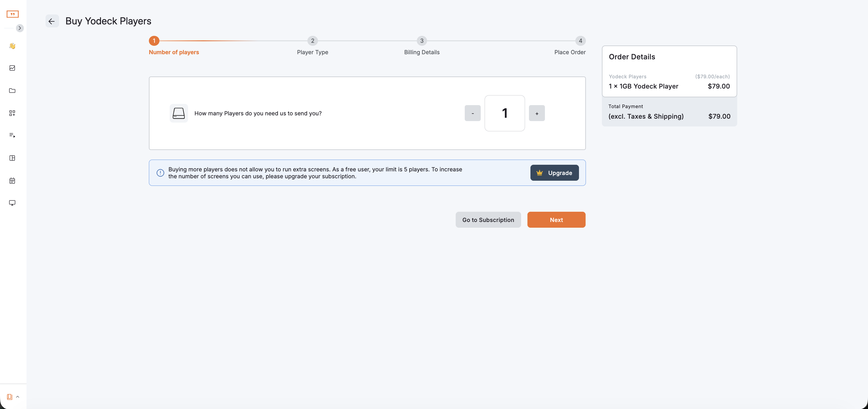Open the layouts icon in the sidebar
Screen dimensions: 868x409
click(12, 158)
